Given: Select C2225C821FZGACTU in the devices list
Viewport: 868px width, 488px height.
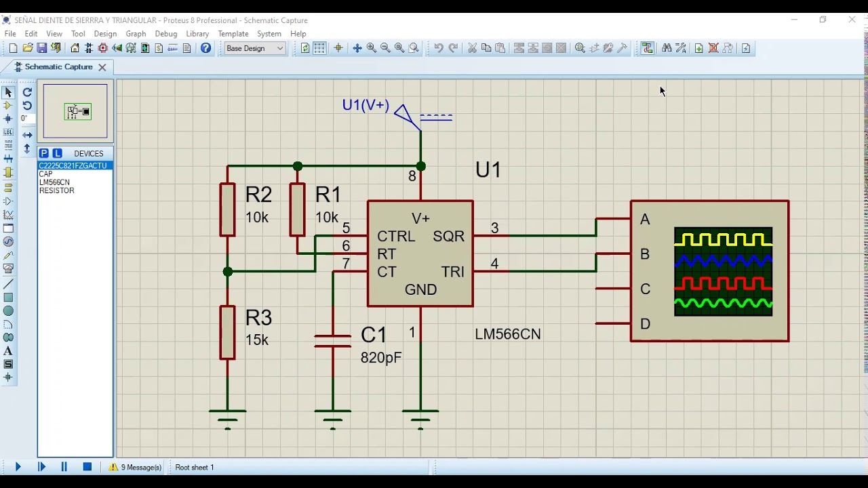Looking at the screenshot, I should tap(75, 165).
